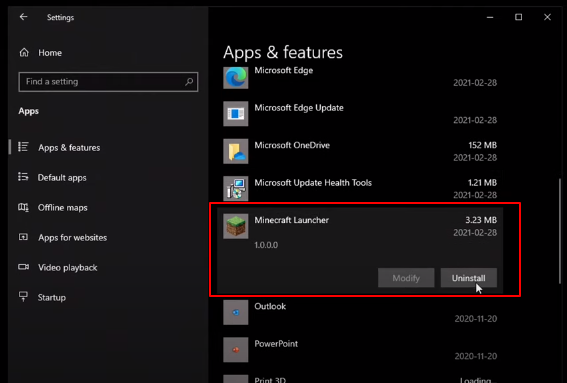The image size is (567, 383).
Task: Click the Startup icon
Action: [x=24, y=297]
